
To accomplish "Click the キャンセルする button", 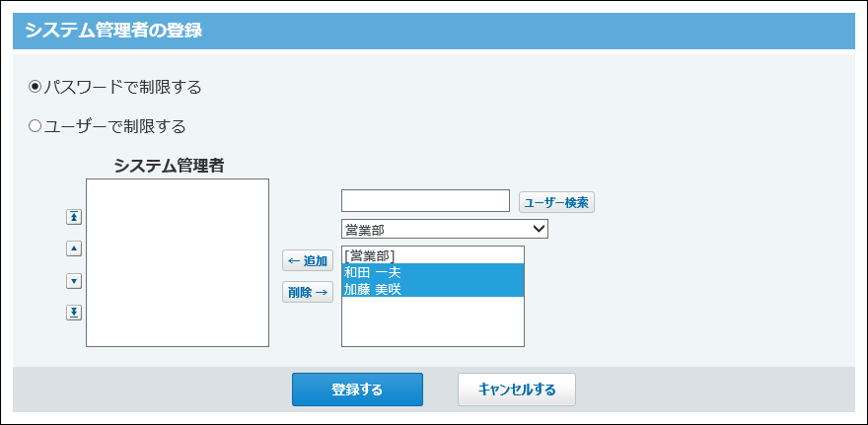I will coord(517,390).
